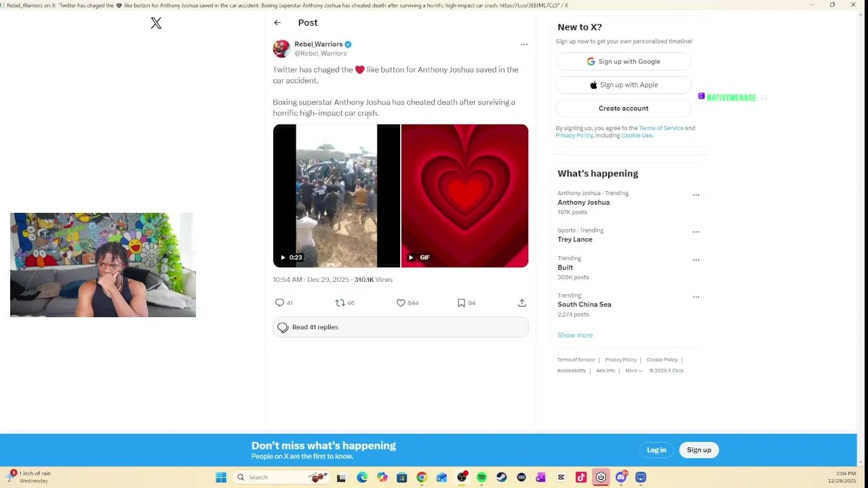This screenshot has width=868, height=488.
Task: Click the taskbar Search box
Action: point(281,477)
